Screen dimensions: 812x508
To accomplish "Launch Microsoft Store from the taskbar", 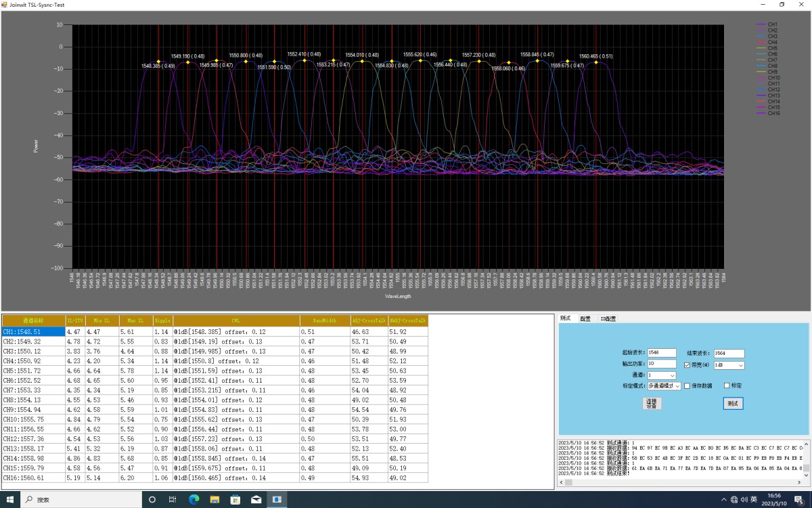I will tap(235, 499).
